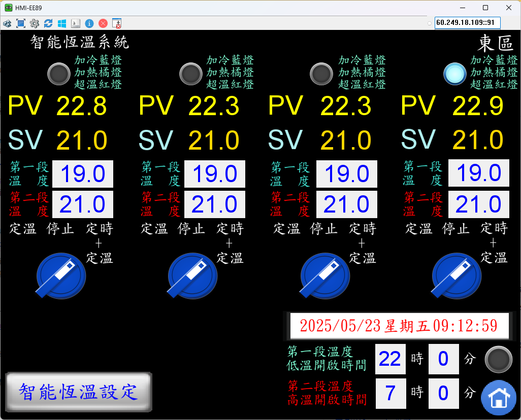
Task: Click first zone 停止 switch label
Action: pos(60,228)
